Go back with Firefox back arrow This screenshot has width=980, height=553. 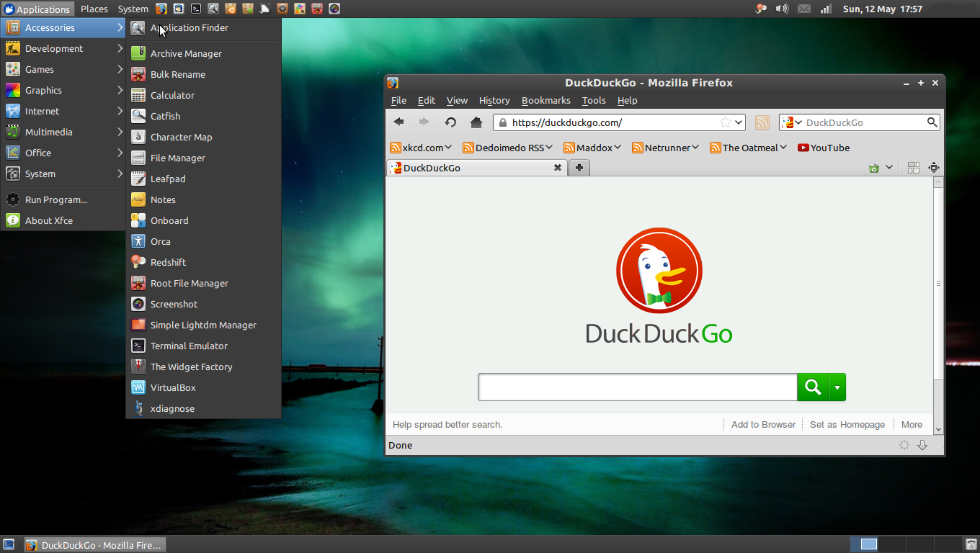[398, 122]
